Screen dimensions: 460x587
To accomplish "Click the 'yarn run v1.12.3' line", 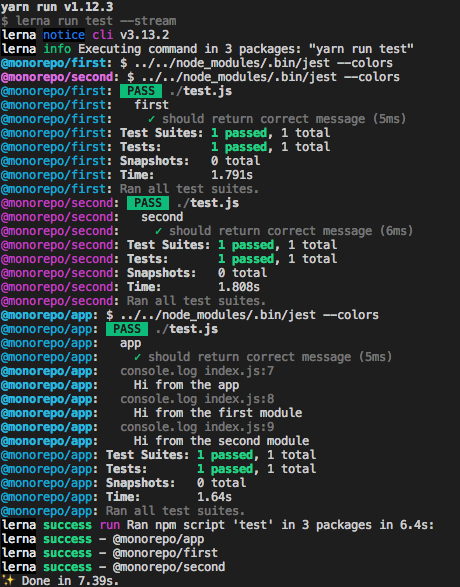I will pyautogui.click(x=57, y=7).
